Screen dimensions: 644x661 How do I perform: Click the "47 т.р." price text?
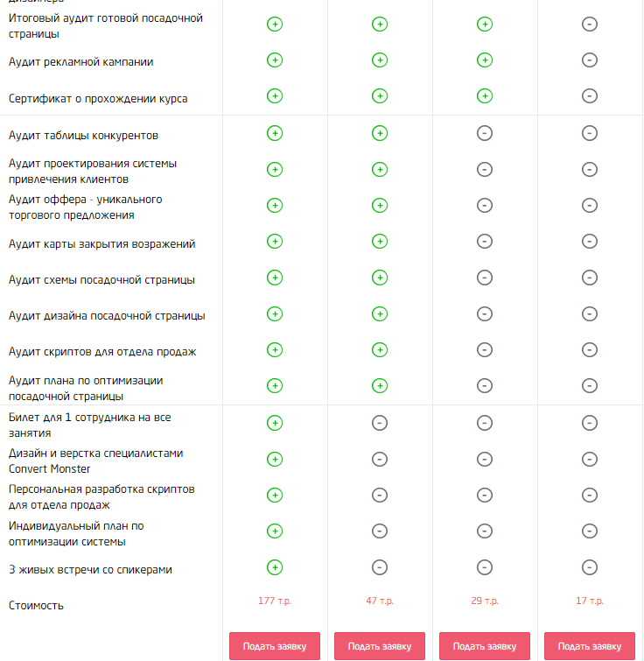[379, 601]
